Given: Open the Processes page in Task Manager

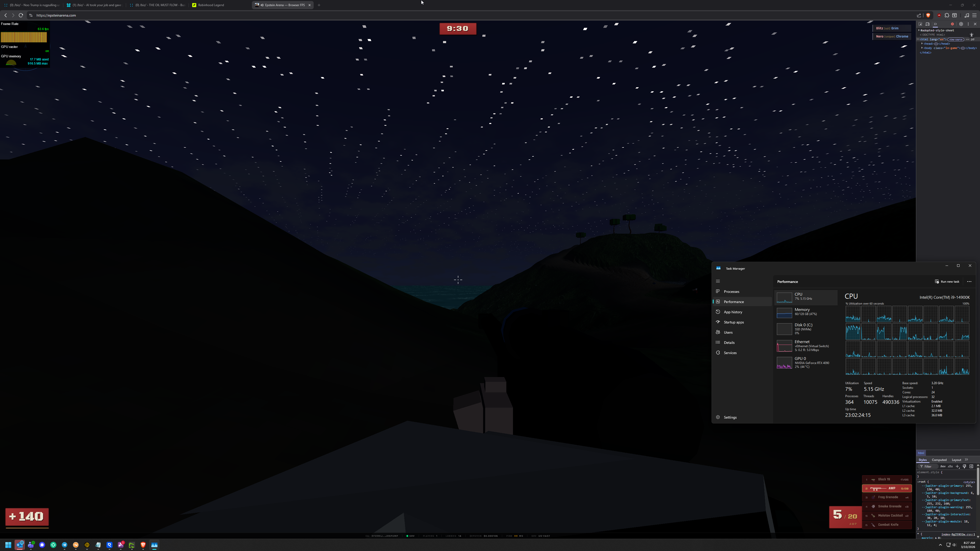Looking at the screenshot, I should tap(731, 292).
